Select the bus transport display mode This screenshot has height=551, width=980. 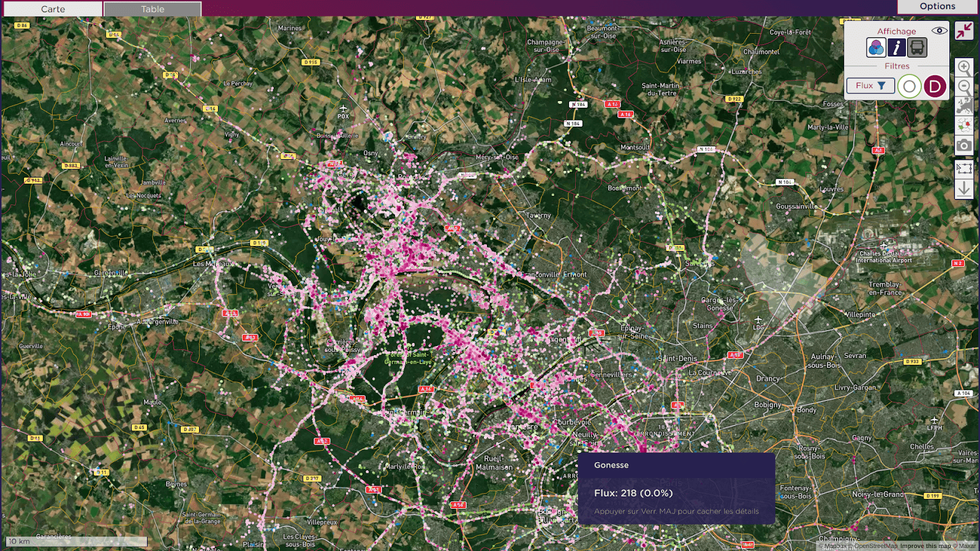917,48
